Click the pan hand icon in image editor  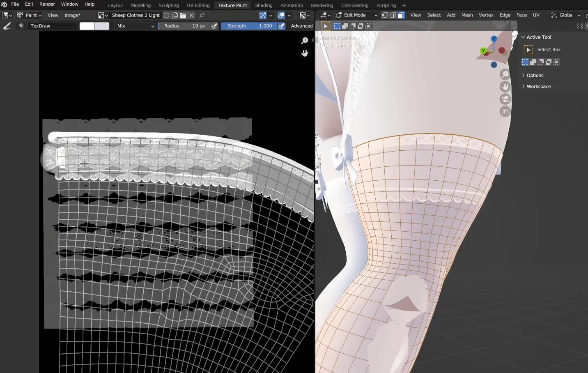(305, 53)
